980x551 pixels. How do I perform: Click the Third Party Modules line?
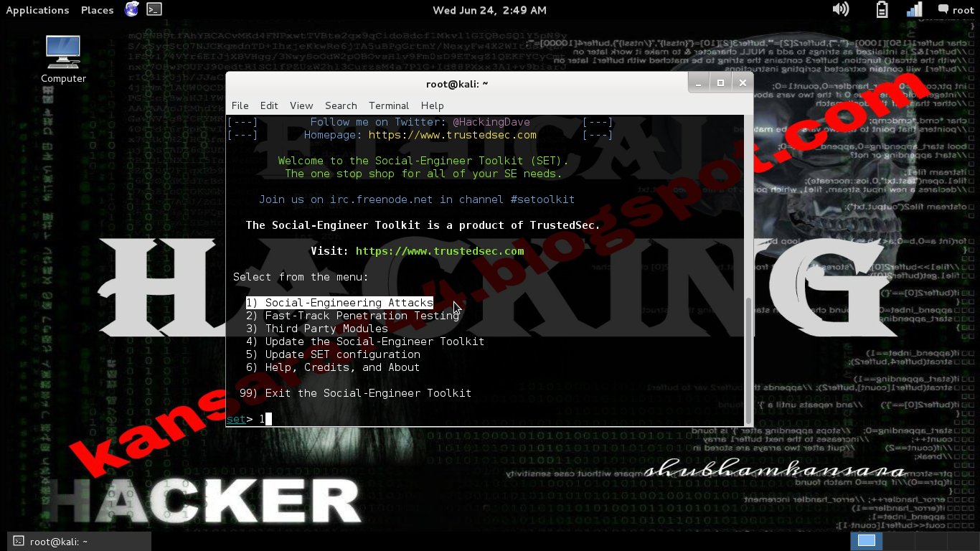tap(316, 329)
